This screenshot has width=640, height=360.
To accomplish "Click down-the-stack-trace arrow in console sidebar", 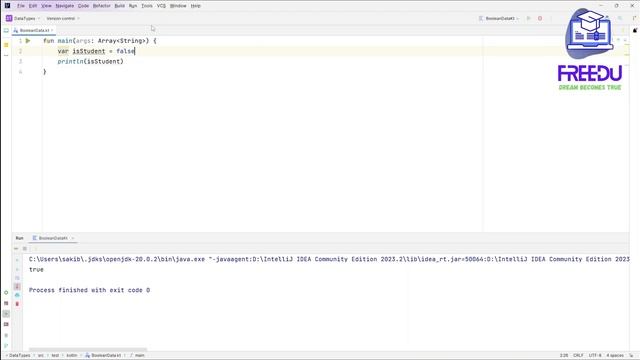I will pos(17,269).
